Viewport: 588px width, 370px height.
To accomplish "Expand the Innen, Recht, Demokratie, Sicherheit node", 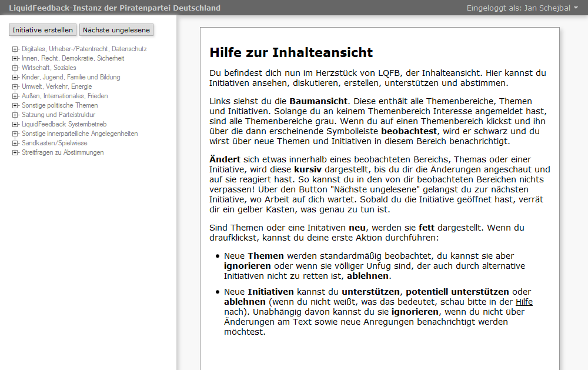I will 15,58.
